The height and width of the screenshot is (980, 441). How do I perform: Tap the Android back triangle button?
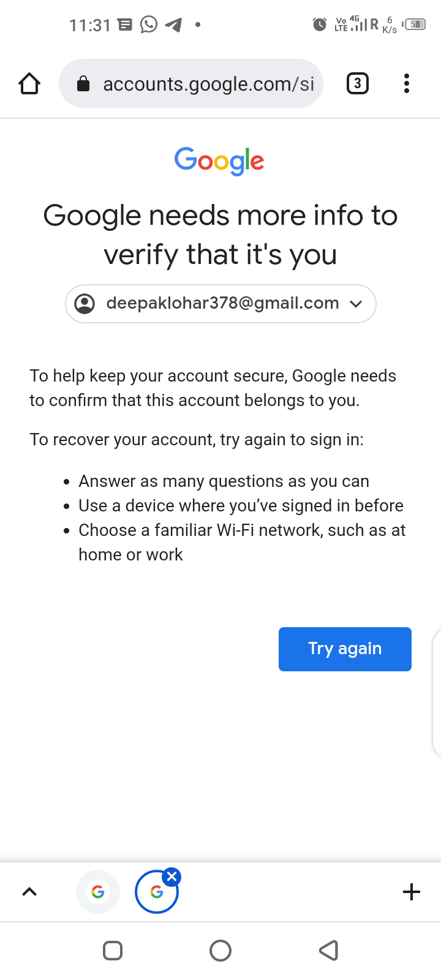click(x=329, y=951)
